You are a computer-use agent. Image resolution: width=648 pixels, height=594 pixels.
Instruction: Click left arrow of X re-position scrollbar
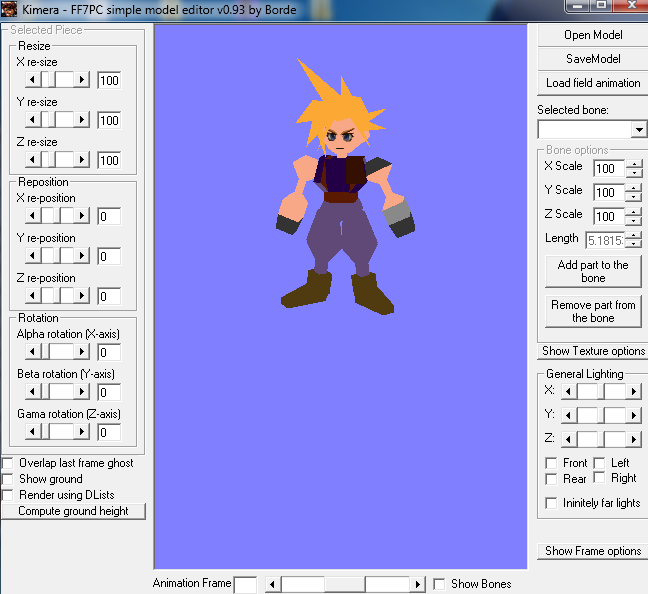33,215
